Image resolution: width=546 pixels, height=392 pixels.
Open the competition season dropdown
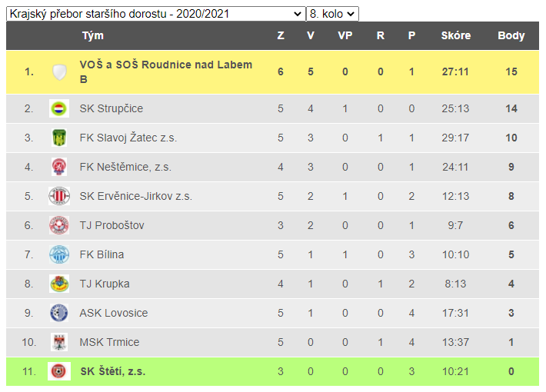(x=155, y=14)
